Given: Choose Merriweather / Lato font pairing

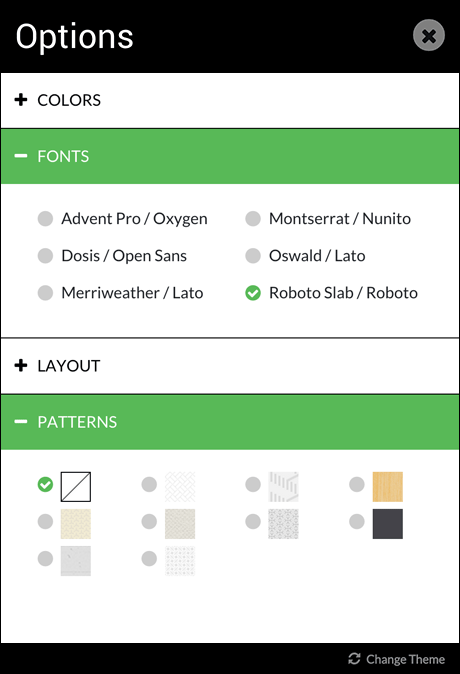Looking at the screenshot, I should [x=45, y=293].
